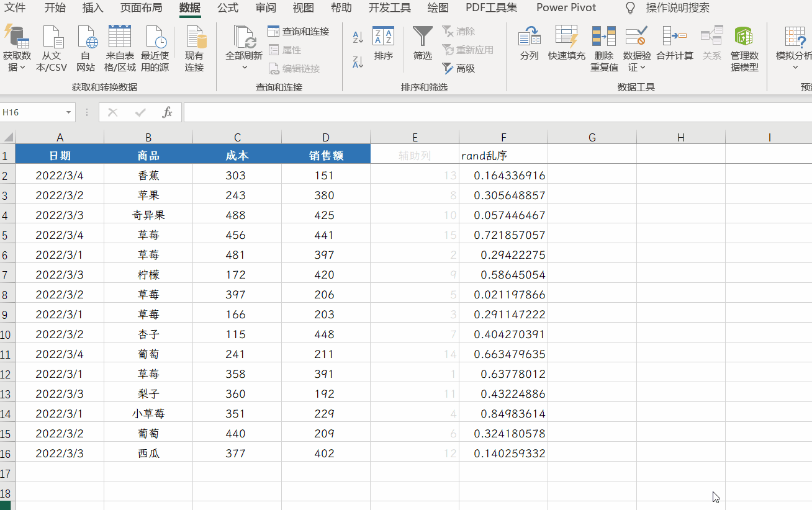The height and width of the screenshot is (510, 812).
Task: Open the 排序 (Sort) dialog
Action: click(384, 43)
